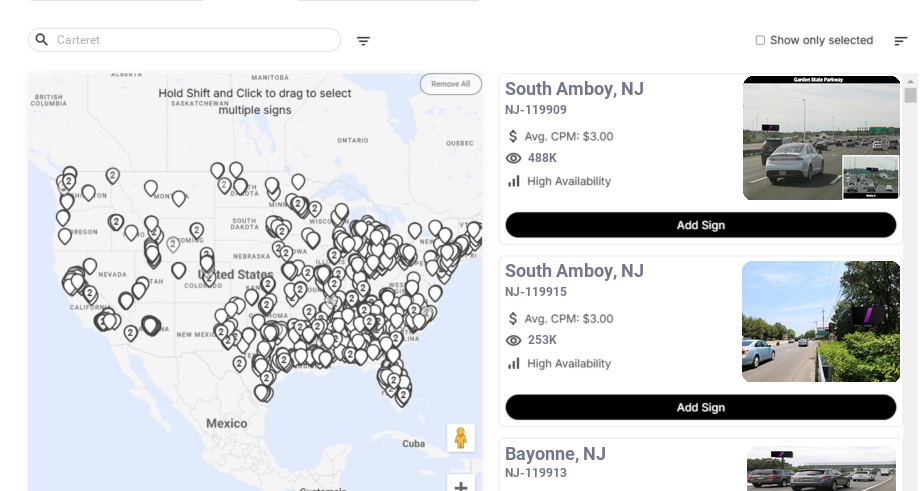Click the sign list scrollbar
This screenshot has height=491, width=920.
[x=910, y=95]
